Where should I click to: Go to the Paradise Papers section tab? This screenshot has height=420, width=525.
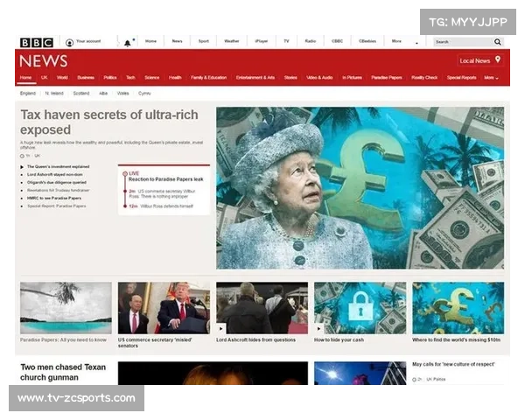coord(386,78)
